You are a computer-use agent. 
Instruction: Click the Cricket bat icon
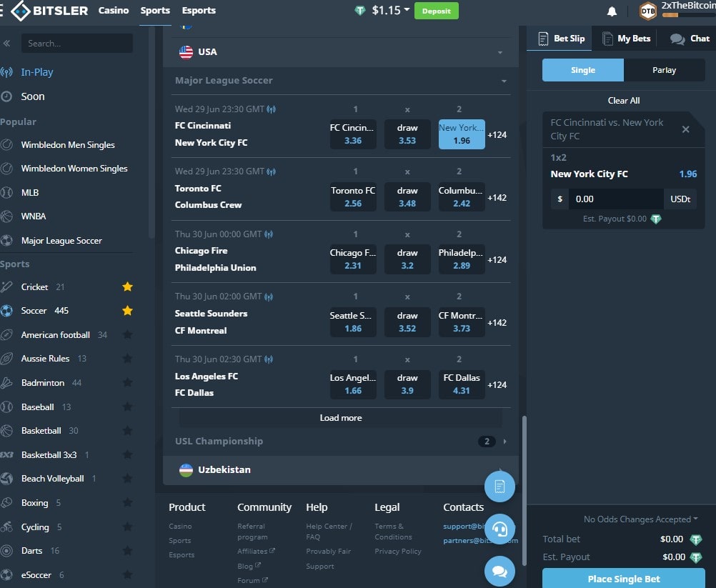[6, 286]
